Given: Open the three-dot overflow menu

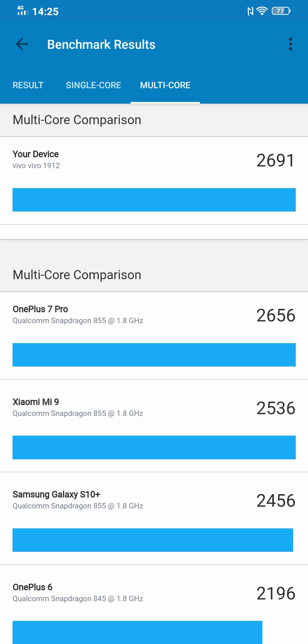Looking at the screenshot, I should 290,44.
